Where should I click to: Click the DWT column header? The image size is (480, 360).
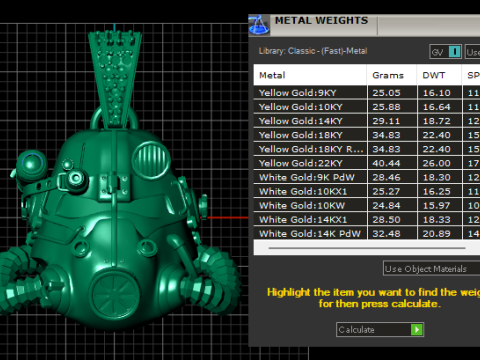(439, 75)
